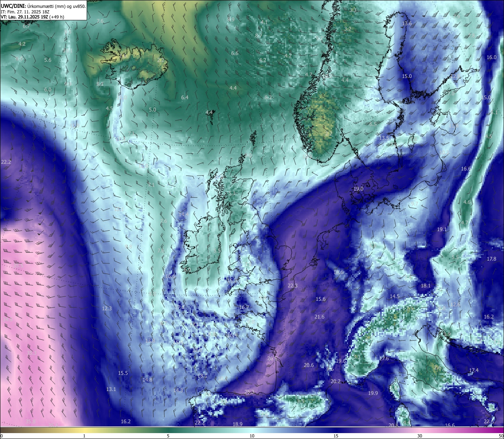
Task: Click the 4.6 value label
Action: (x=467, y=202)
